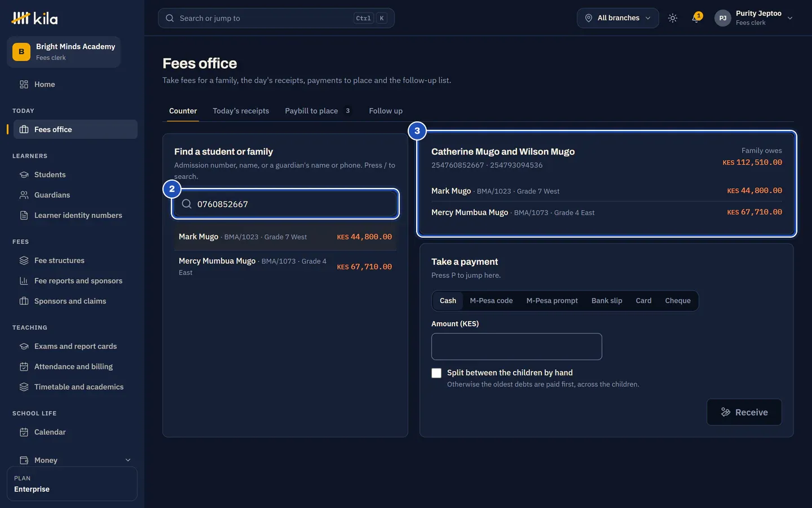Focus the Amount (KES) input field
This screenshot has height=508, width=812.
click(x=517, y=347)
